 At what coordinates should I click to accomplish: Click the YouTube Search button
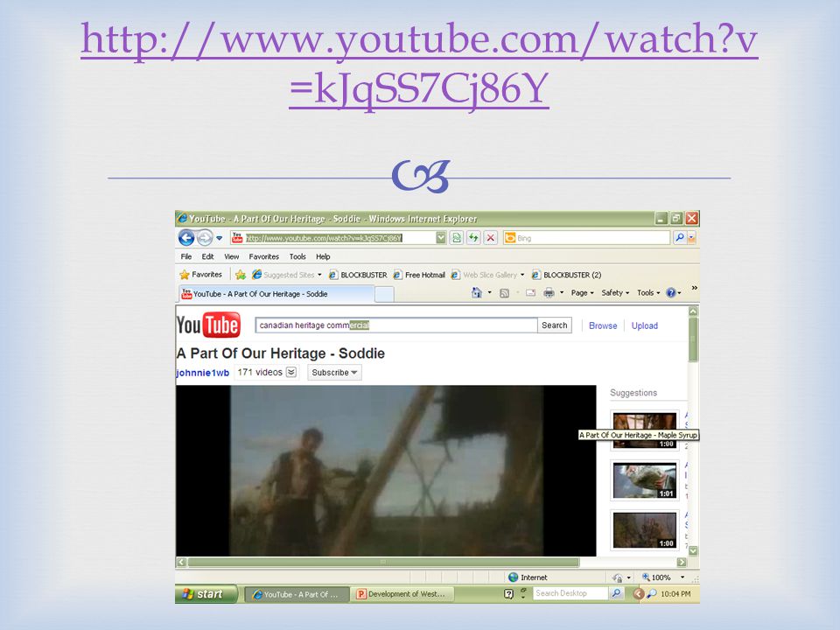point(555,325)
